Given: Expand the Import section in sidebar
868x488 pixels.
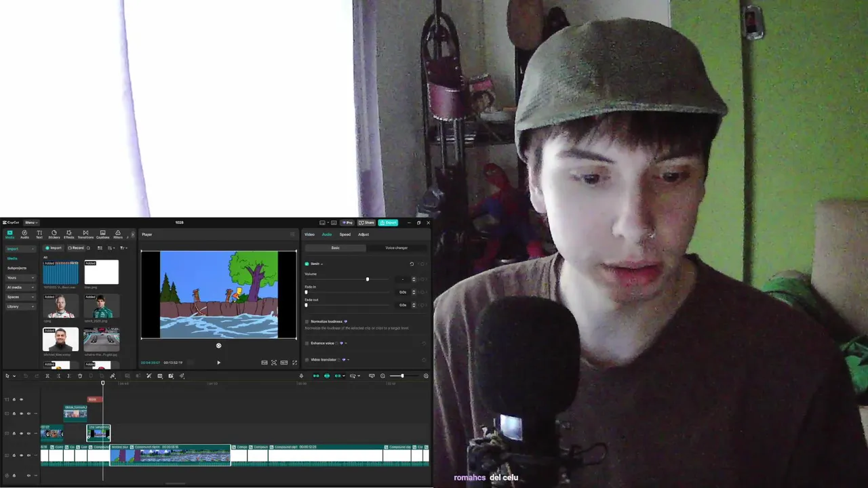Looking at the screenshot, I should 20,249.
